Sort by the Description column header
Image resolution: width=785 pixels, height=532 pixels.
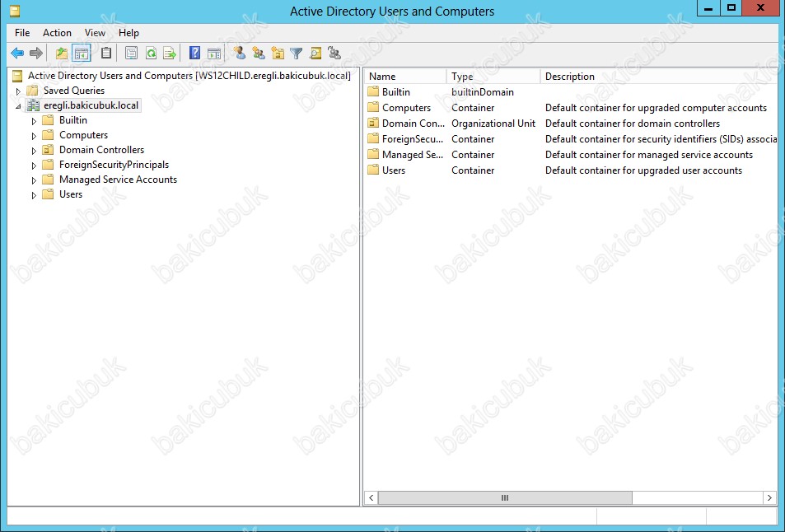click(658, 77)
